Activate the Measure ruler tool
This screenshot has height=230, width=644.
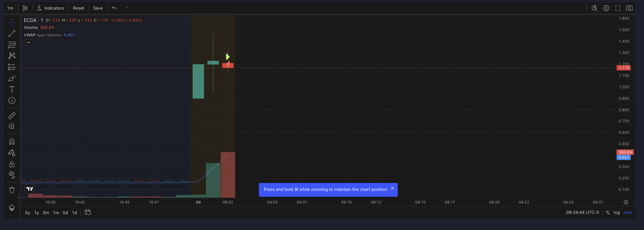coord(12,116)
